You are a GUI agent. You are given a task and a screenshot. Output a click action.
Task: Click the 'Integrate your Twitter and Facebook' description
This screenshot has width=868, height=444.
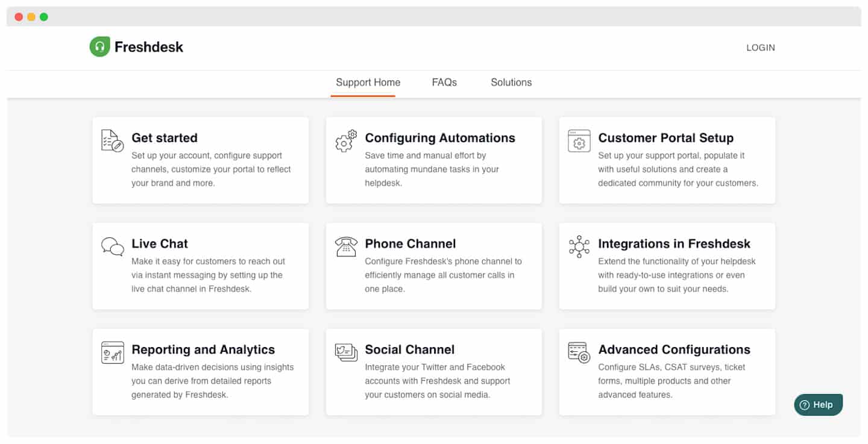[438, 381]
